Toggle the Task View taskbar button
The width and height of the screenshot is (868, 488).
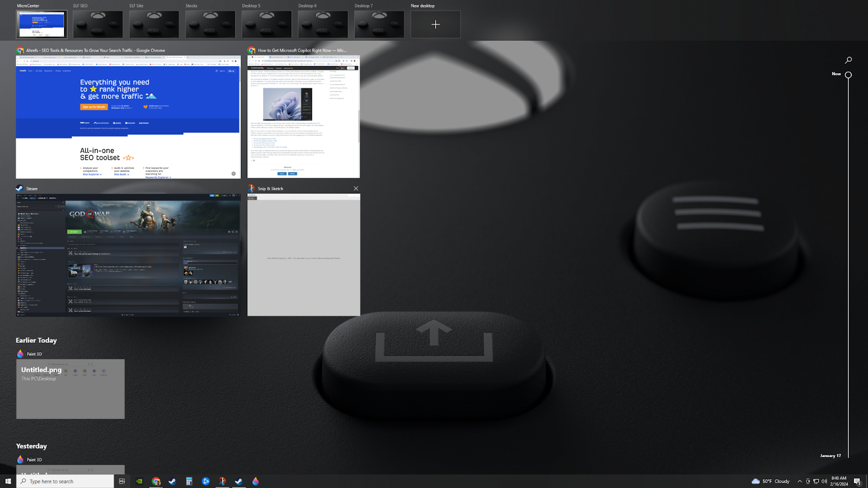coord(122,481)
